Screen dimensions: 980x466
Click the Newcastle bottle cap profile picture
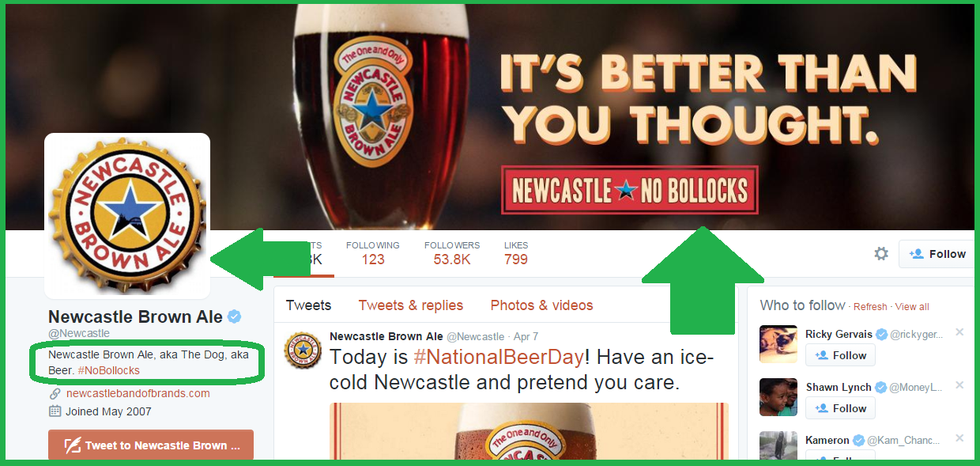click(127, 216)
